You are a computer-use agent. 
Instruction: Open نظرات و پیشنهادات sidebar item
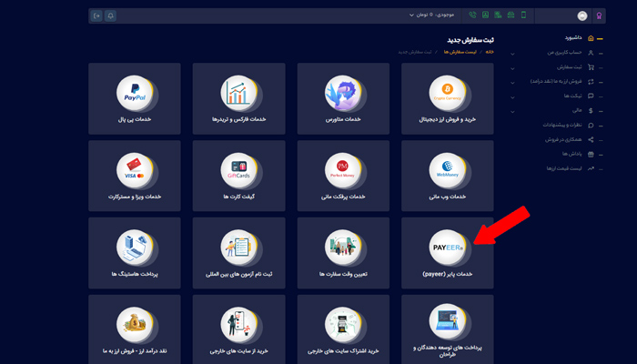coord(562,126)
